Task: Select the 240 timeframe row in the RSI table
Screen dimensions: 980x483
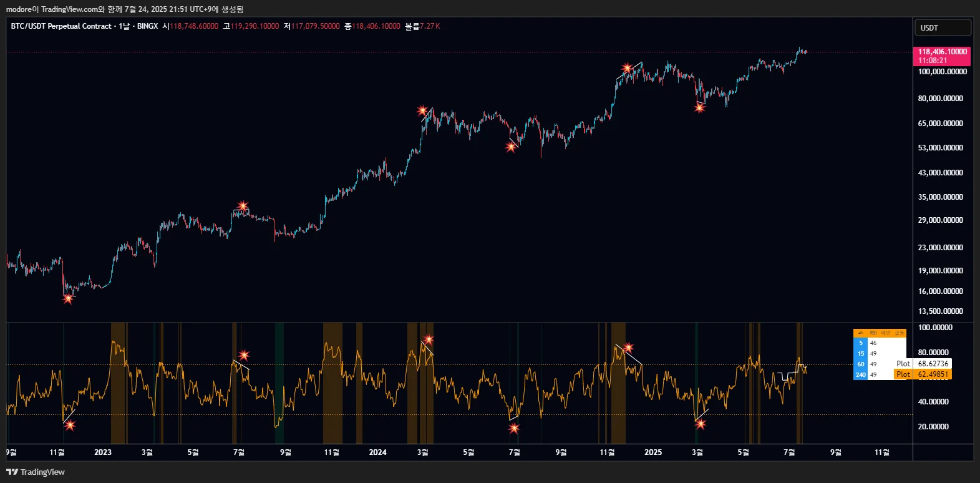Action: click(x=880, y=375)
